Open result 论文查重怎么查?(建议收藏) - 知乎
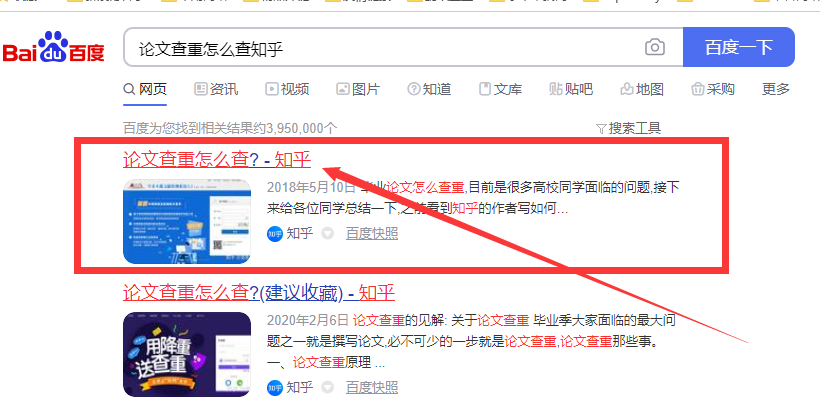Viewport: 820px width, 399px height. point(259,293)
